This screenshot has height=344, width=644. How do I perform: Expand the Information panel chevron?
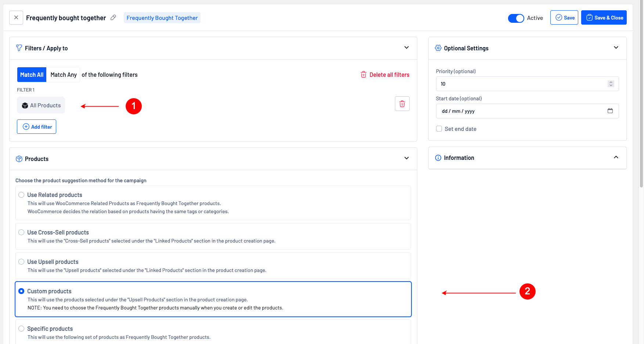pyautogui.click(x=616, y=158)
